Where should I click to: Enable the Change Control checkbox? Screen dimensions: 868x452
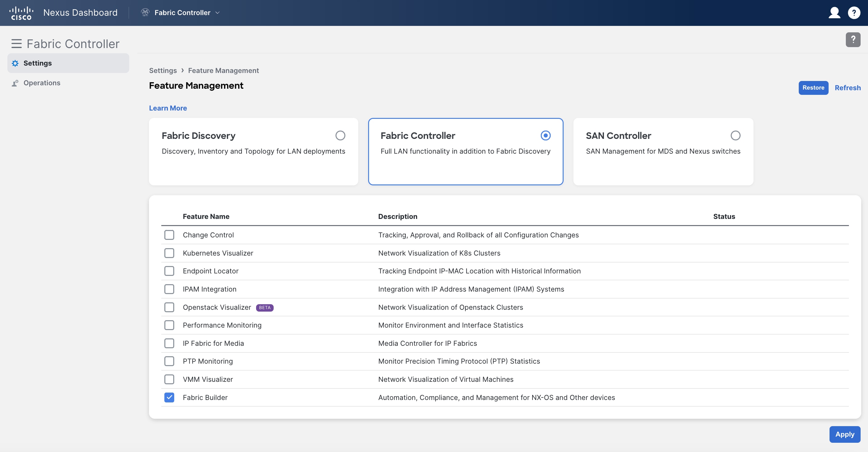point(169,235)
